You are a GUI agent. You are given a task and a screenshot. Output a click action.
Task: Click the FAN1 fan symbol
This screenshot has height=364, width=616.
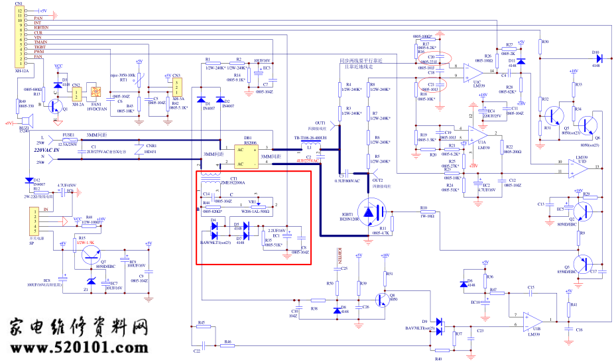[95, 91]
